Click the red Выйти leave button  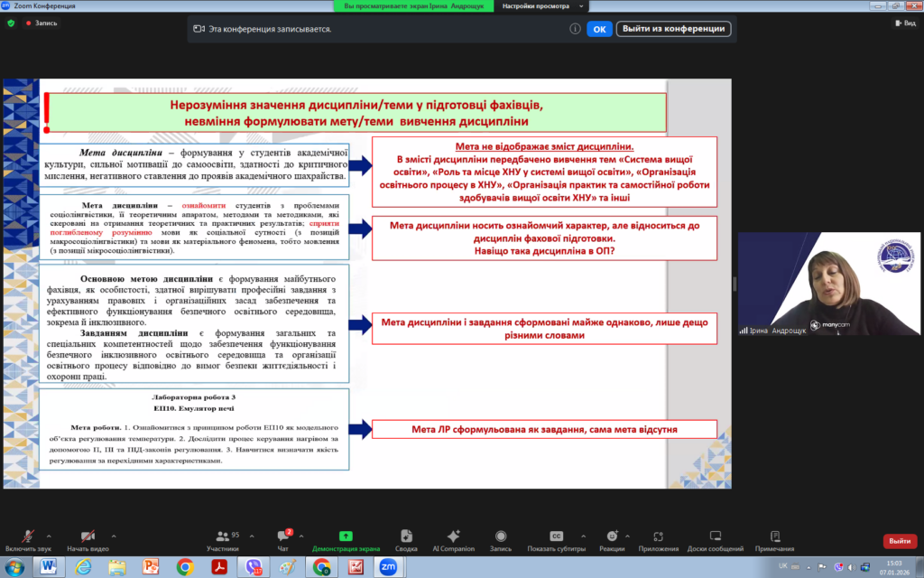899,541
